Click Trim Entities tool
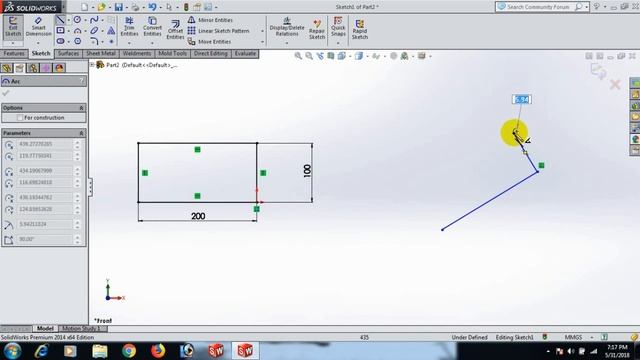The image size is (640, 360). (129, 27)
